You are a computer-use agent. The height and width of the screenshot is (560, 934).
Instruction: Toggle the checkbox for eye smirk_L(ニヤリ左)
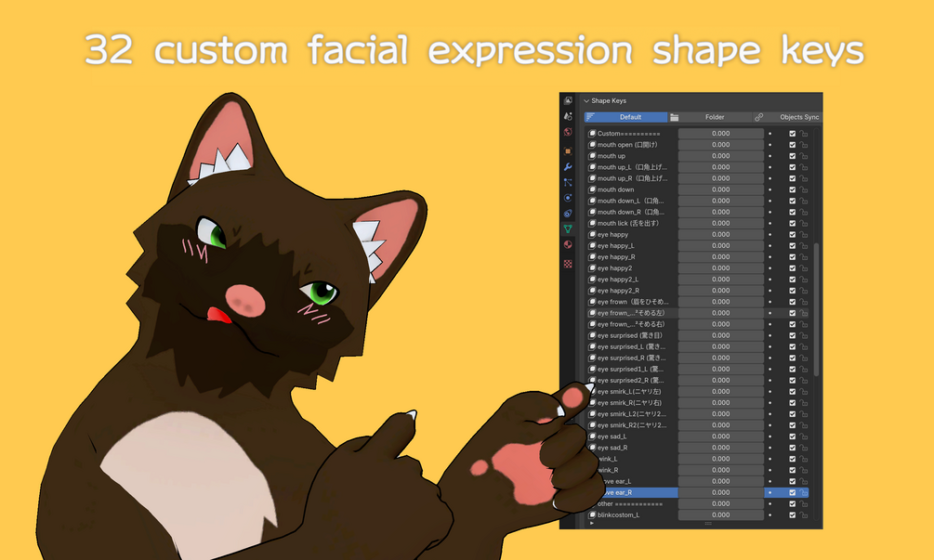792,392
